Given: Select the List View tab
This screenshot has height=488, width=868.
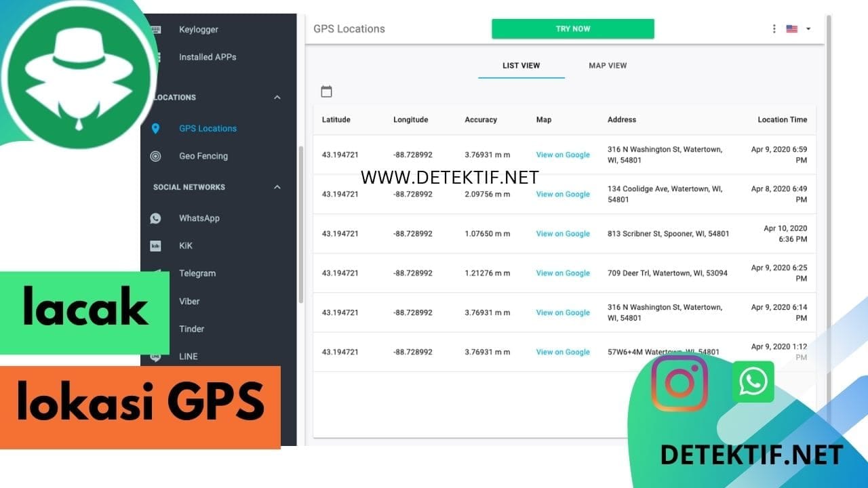Looking at the screenshot, I should tap(521, 66).
